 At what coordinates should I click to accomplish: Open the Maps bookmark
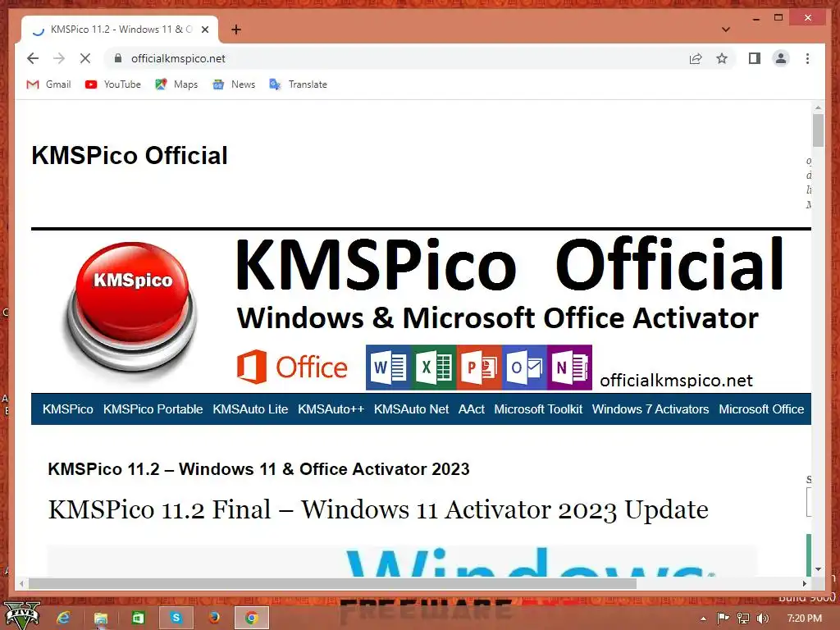176,84
